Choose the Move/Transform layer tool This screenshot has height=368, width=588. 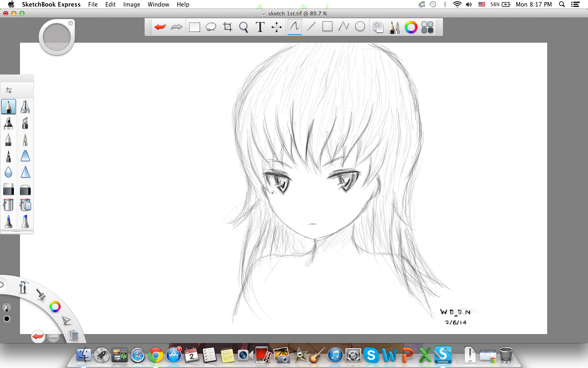tap(276, 27)
